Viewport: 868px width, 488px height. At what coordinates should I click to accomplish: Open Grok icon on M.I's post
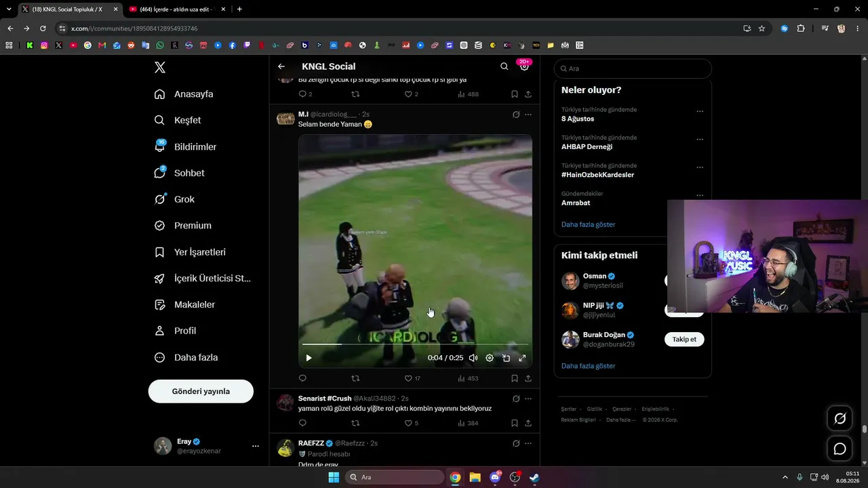(516, 115)
